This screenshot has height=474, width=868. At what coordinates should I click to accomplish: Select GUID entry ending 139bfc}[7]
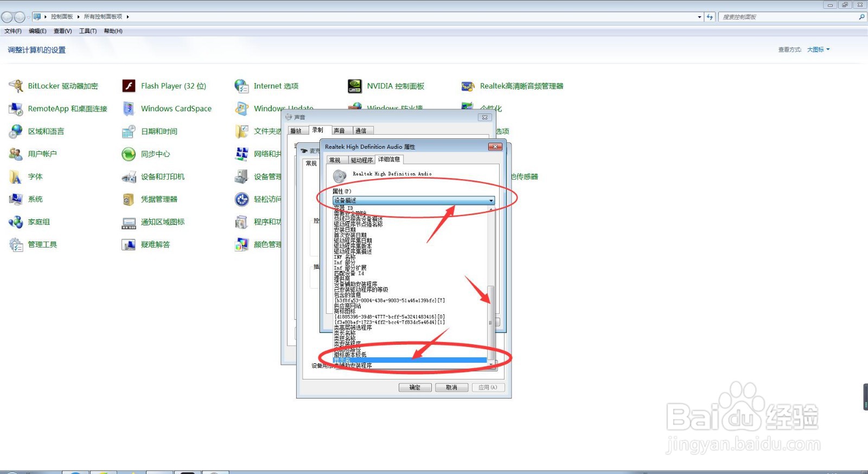(x=390, y=300)
